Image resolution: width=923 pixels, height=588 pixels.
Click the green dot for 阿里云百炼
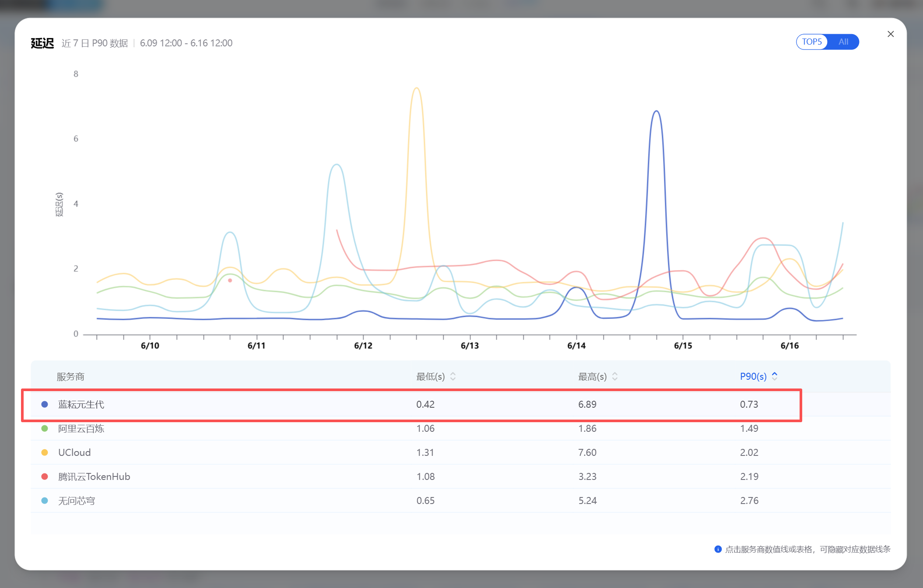click(x=45, y=428)
